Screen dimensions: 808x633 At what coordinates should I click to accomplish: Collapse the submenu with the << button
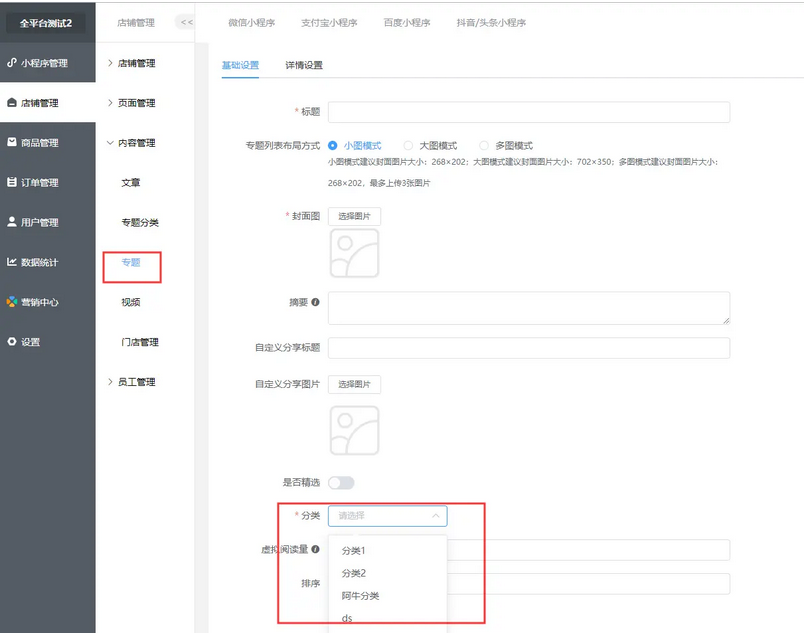187,22
